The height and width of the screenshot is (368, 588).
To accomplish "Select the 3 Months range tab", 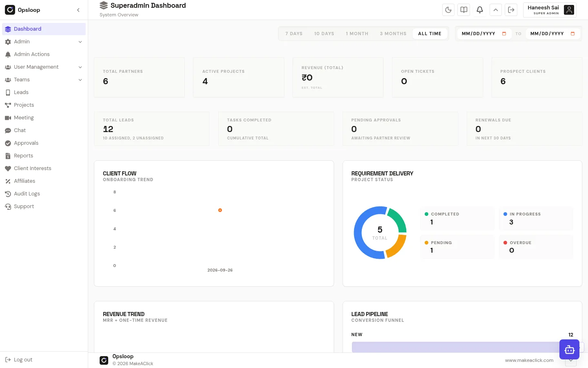I will coord(393,34).
